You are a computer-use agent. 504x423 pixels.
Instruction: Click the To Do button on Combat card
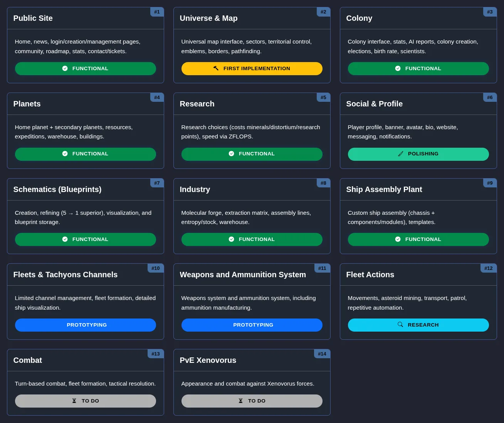86,401
